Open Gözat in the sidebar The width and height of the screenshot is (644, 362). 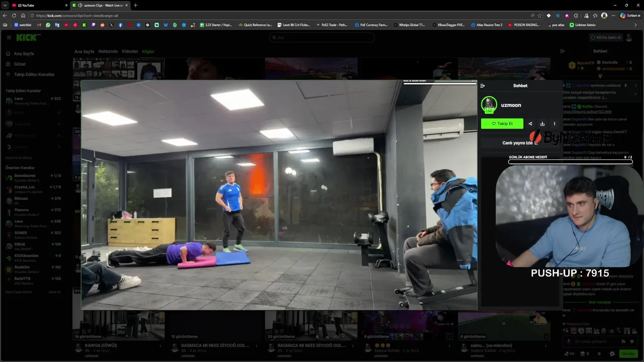pyautogui.click(x=20, y=64)
